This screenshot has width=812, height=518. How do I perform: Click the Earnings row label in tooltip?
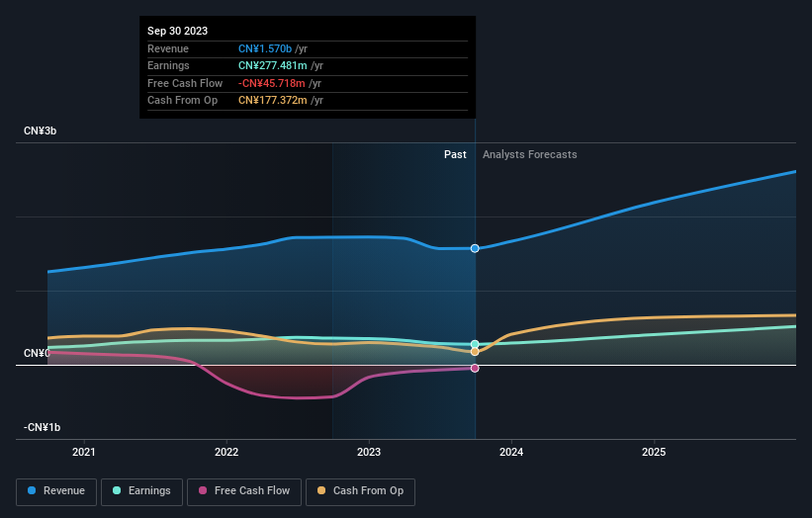click(x=168, y=65)
